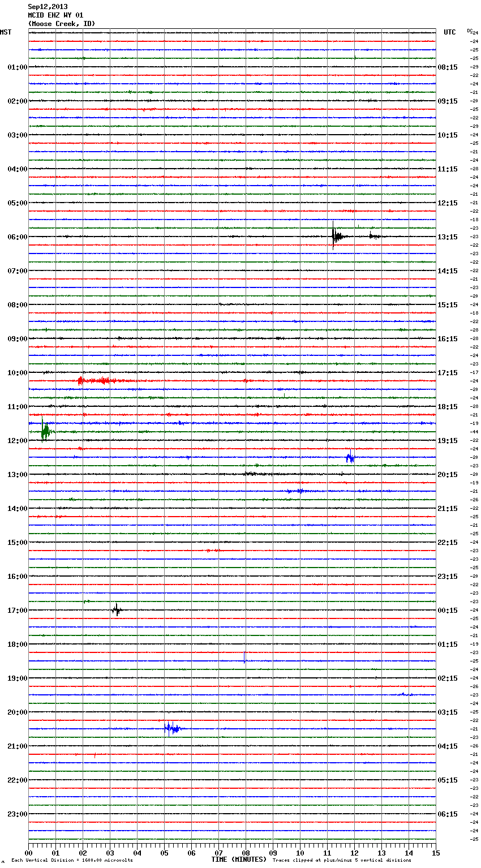
Task: Click the '20:15' UTC time label
Action: [448, 474]
